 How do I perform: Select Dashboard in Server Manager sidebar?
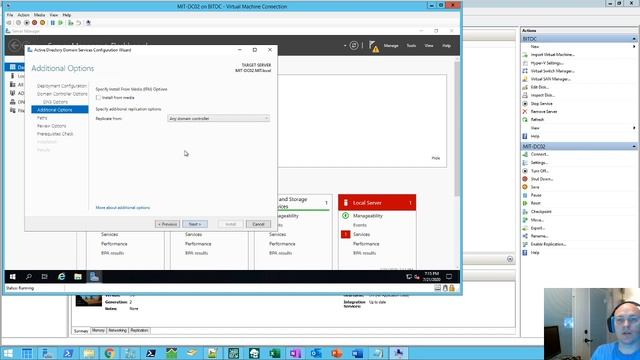[x=16, y=67]
